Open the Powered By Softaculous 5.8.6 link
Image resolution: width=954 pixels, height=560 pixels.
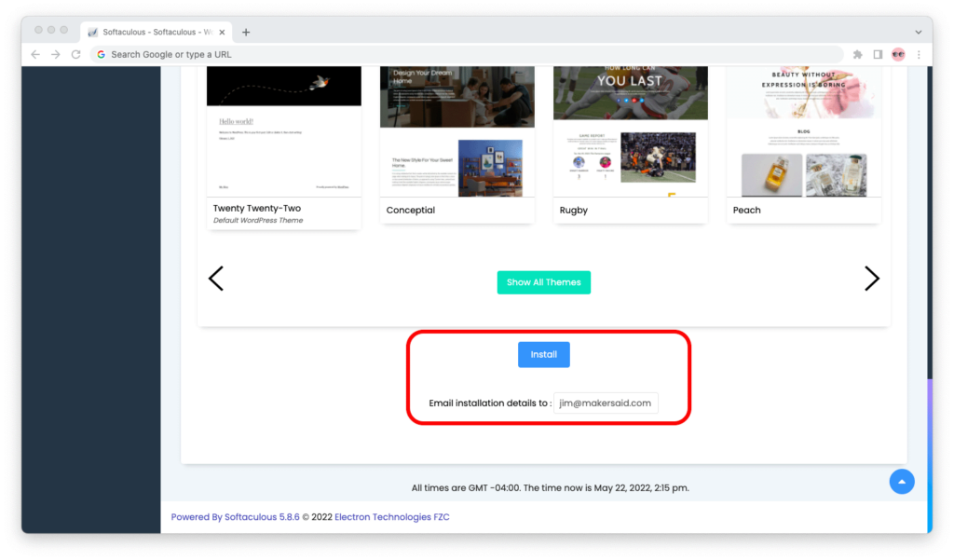pos(236,517)
